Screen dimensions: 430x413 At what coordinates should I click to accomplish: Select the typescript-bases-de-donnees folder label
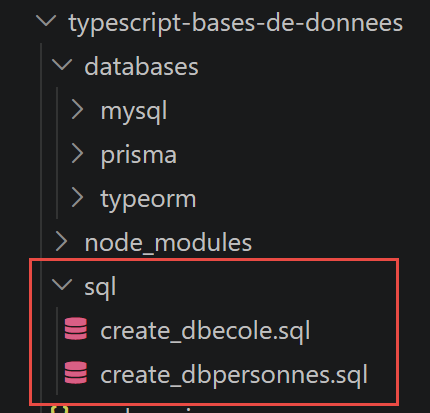tap(236, 23)
